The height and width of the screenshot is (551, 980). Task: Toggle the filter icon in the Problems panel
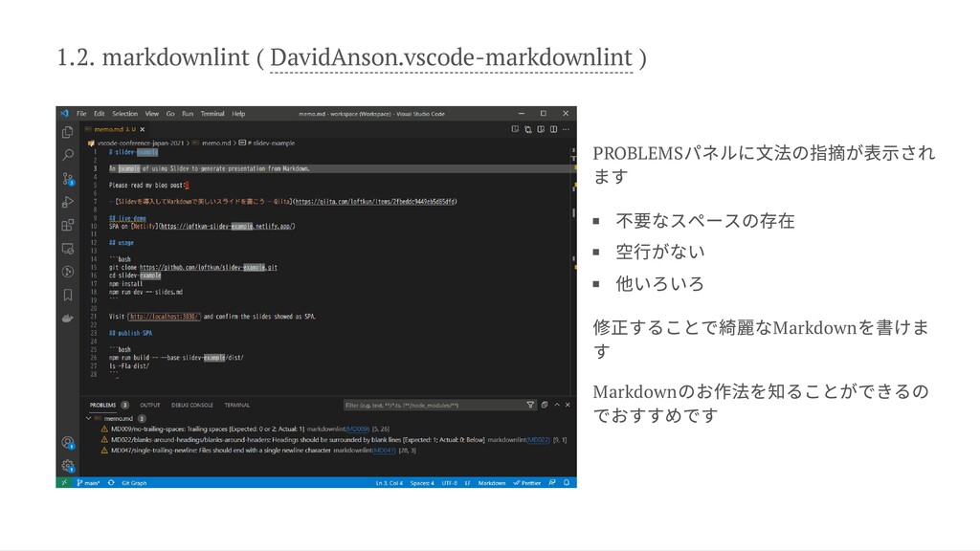(529, 406)
